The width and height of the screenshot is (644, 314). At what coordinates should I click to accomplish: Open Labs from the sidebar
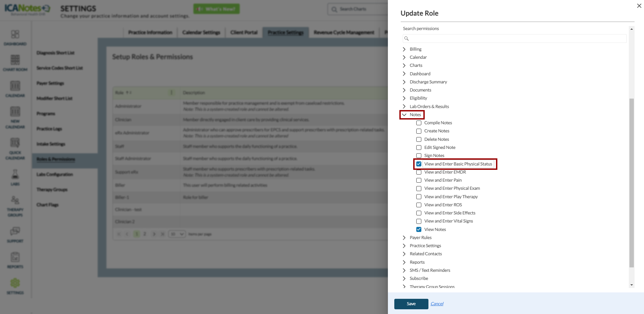coord(15,178)
